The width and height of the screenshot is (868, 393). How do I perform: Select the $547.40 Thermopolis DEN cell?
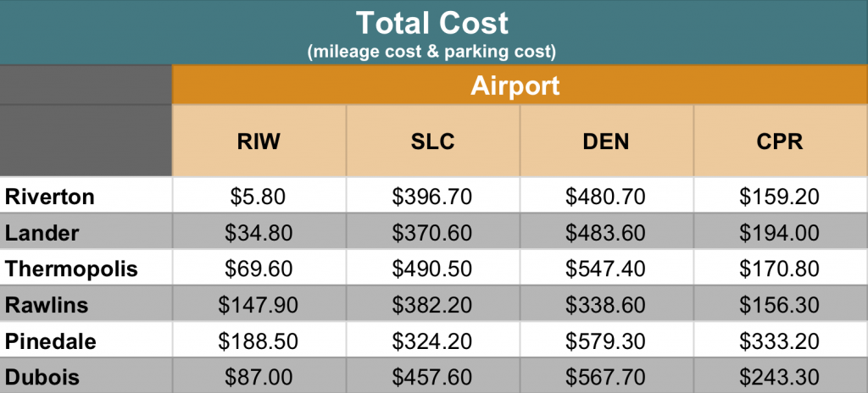click(606, 268)
